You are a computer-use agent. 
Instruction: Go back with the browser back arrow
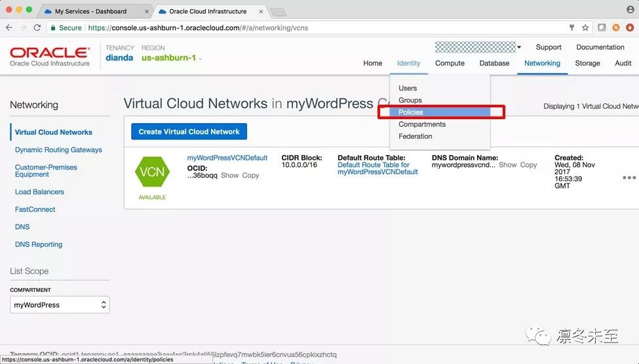[x=9, y=27]
